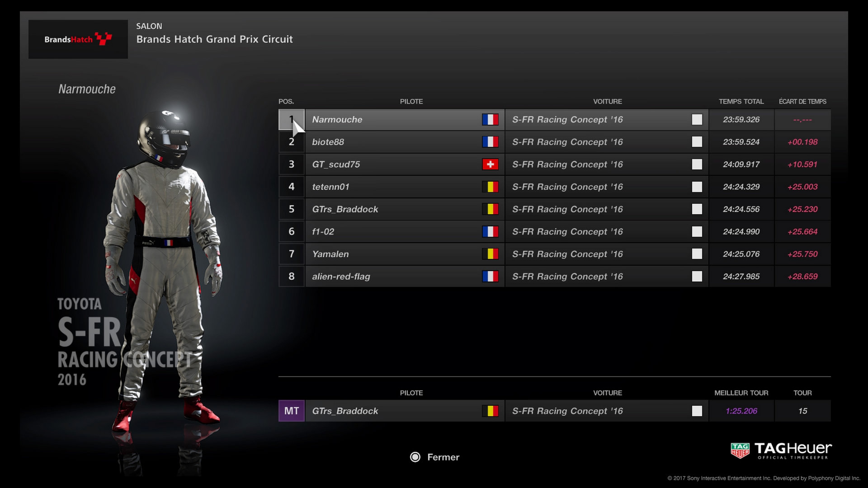
Task: Select alien-red-flag driver entry
Action: [341, 277]
